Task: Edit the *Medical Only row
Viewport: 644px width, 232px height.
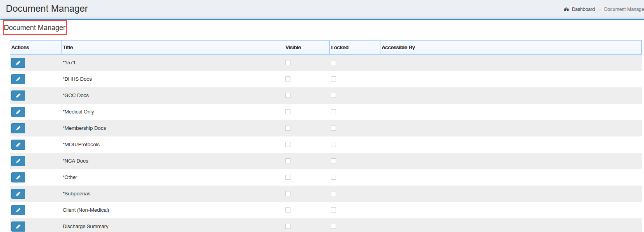Action: pyautogui.click(x=18, y=112)
